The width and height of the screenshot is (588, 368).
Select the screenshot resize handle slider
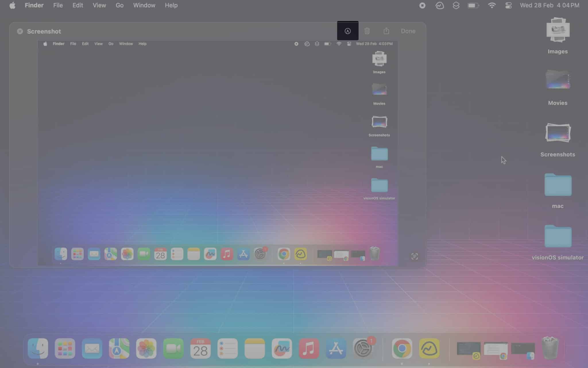(414, 256)
